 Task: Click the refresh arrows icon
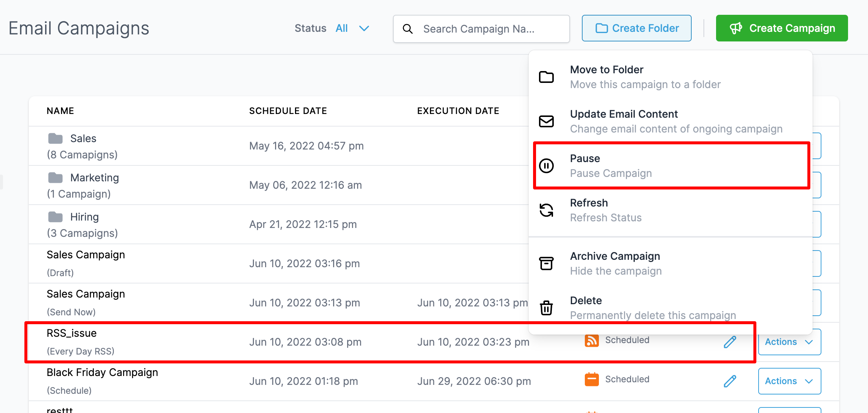pyautogui.click(x=546, y=210)
